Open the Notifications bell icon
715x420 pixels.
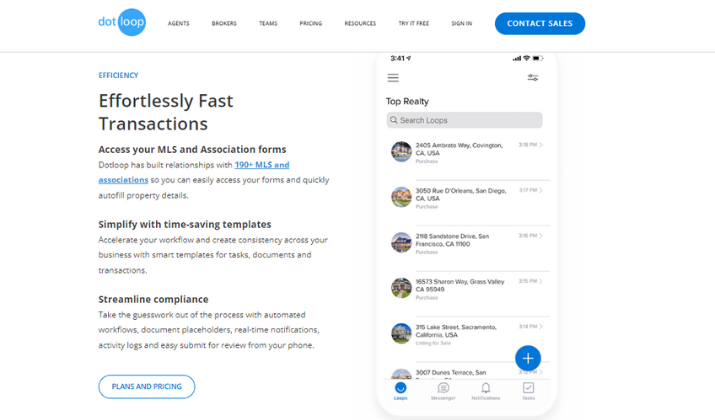point(486,388)
